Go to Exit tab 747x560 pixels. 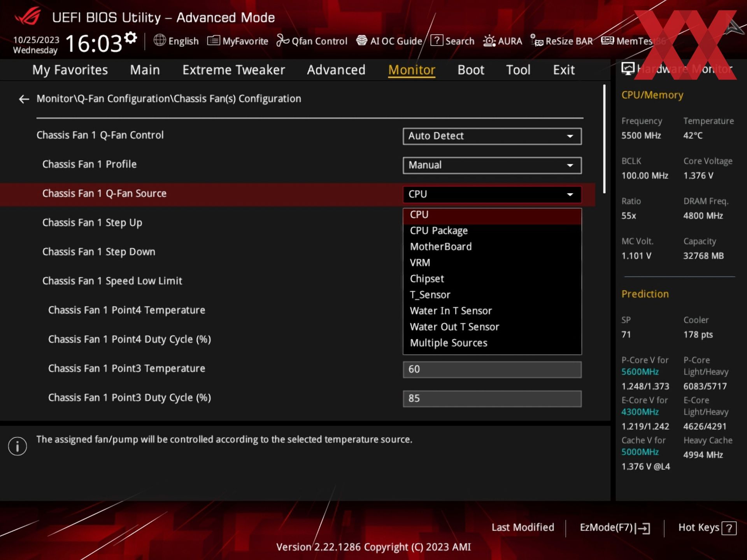pos(564,70)
